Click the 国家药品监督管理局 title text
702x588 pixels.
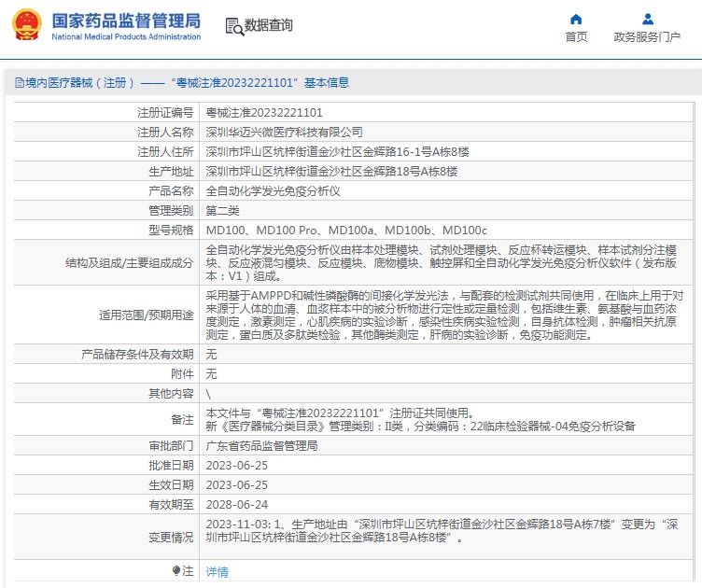click(x=125, y=21)
